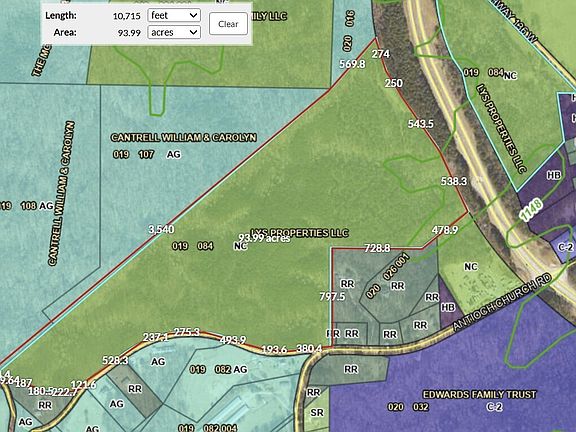Click the 026 001 parcel label
576x432 pixels.
point(396,266)
